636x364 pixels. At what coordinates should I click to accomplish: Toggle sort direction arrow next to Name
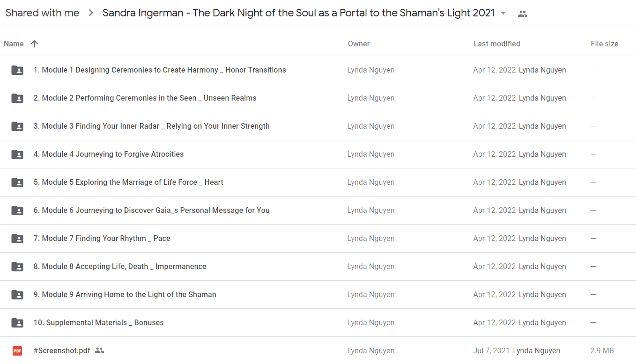click(34, 44)
